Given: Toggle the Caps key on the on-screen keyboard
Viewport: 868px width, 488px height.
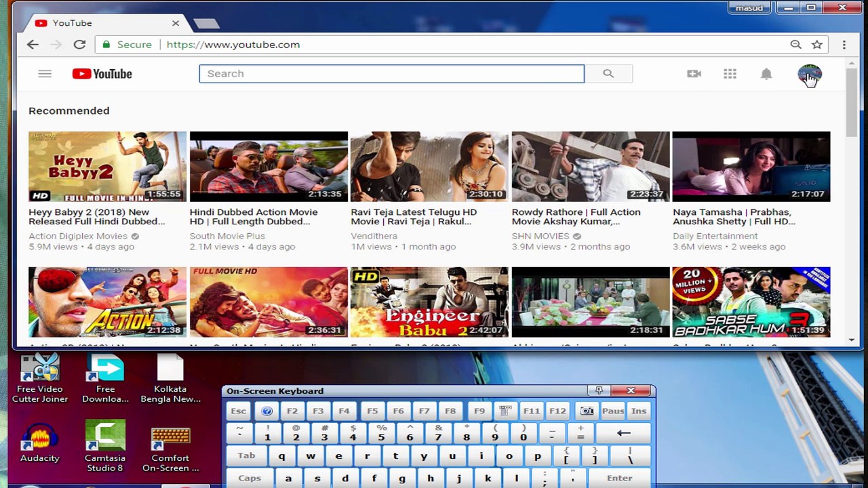Looking at the screenshot, I should pos(249,478).
